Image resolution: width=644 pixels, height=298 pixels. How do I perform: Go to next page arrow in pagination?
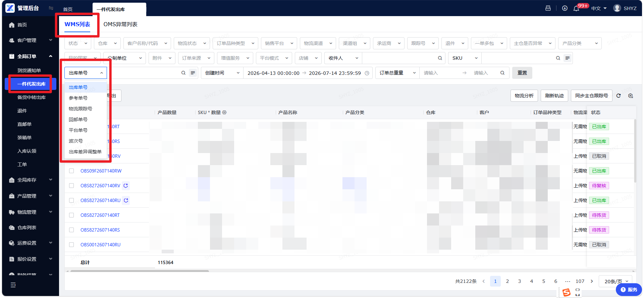pyautogui.click(x=592, y=281)
